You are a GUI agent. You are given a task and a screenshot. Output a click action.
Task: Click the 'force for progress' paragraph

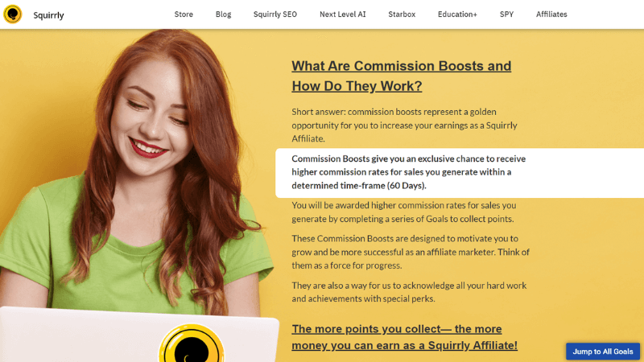[x=411, y=252]
